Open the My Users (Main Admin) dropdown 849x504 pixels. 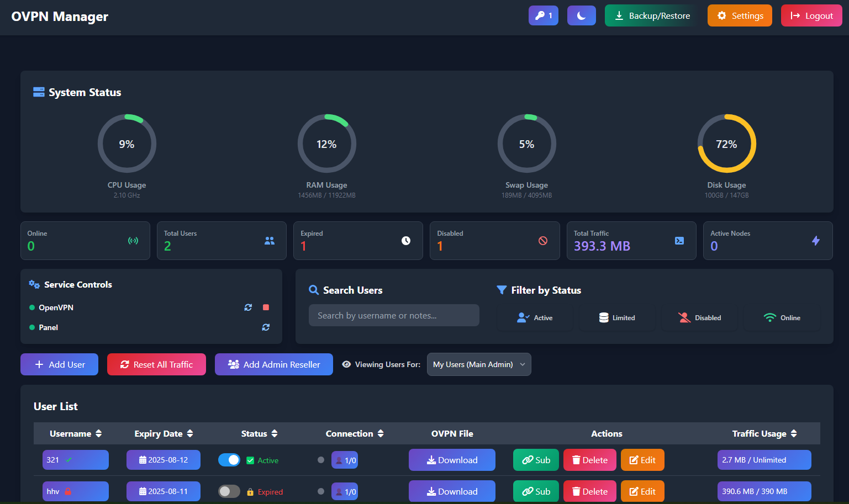(x=478, y=364)
